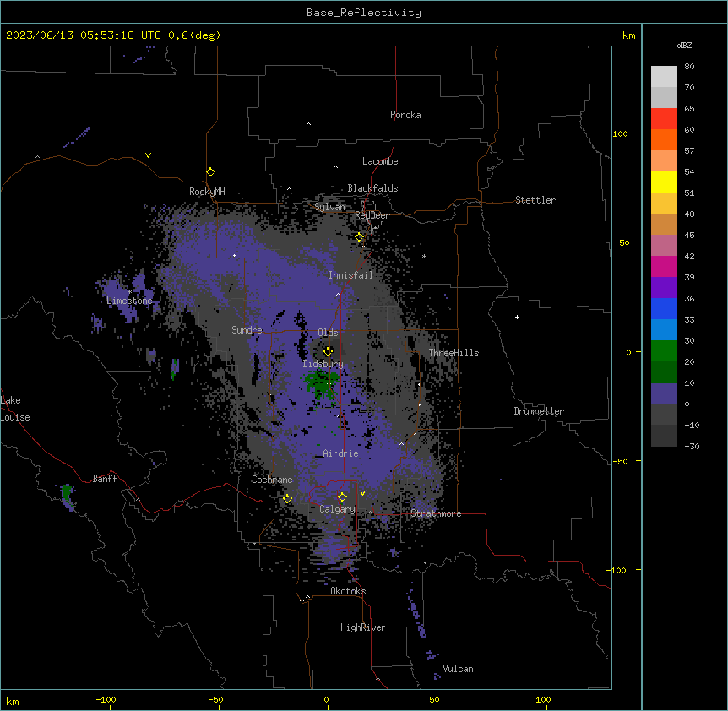
Task: Click the Base_Reflectivity title
Action: [364, 13]
